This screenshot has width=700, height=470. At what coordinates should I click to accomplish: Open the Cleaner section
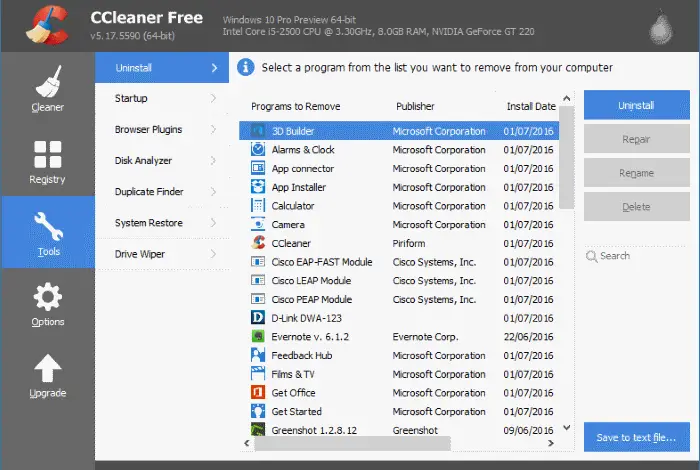(x=47, y=88)
